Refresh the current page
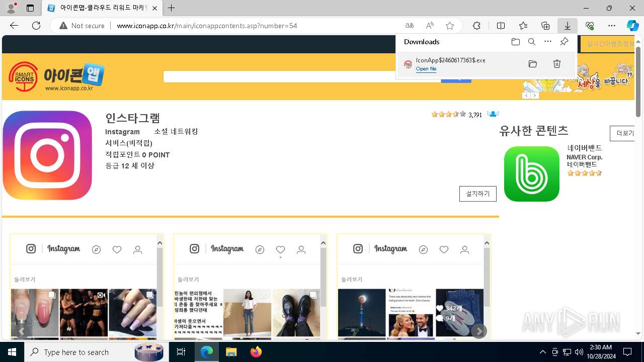The height and width of the screenshot is (362, 644). pos(36,26)
